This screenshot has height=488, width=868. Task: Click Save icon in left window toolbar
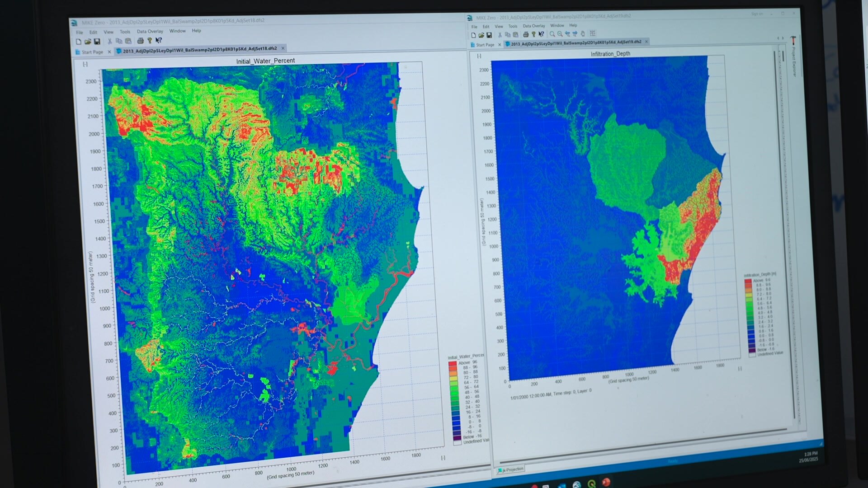tap(97, 42)
